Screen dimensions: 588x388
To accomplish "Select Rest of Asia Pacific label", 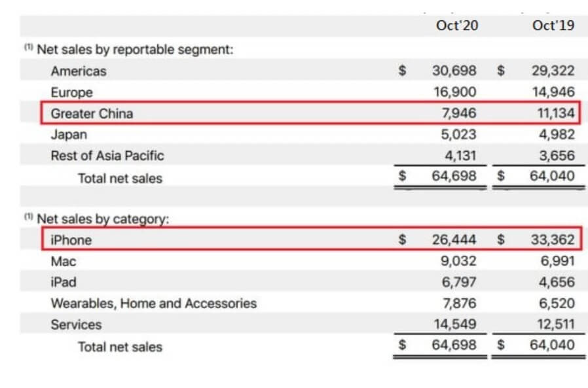I will [107, 156].
